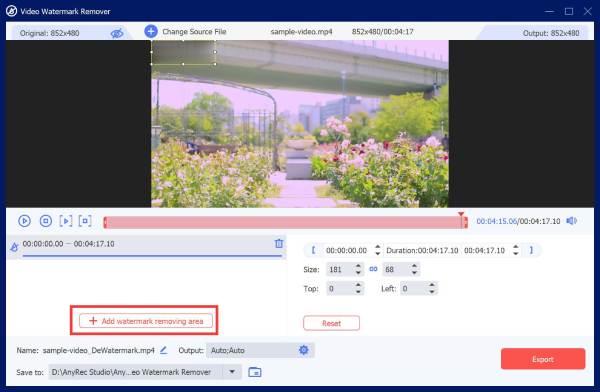Click the video preview image
This screenshot has width=600, height=392.
[300, 124]
